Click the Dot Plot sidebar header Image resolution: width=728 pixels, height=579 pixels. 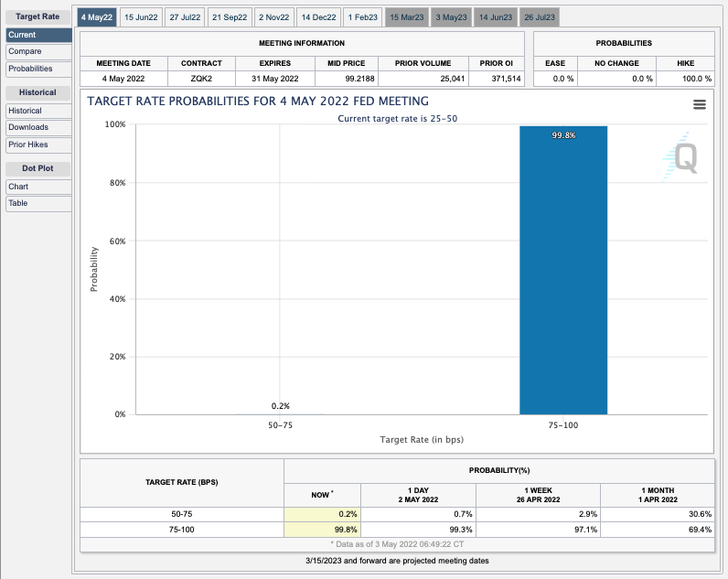37,168
